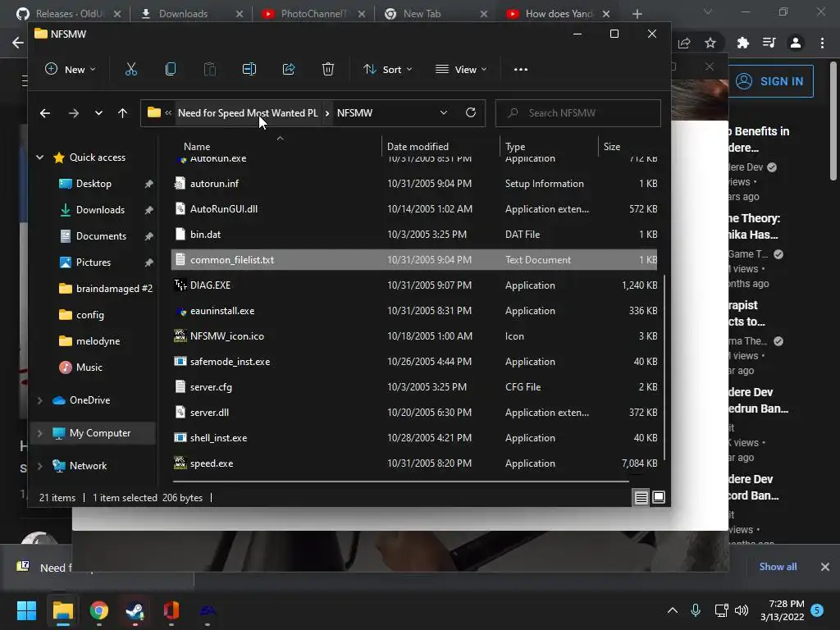Switch to the New Tab Chrome tab

click(x=435, y=13)
